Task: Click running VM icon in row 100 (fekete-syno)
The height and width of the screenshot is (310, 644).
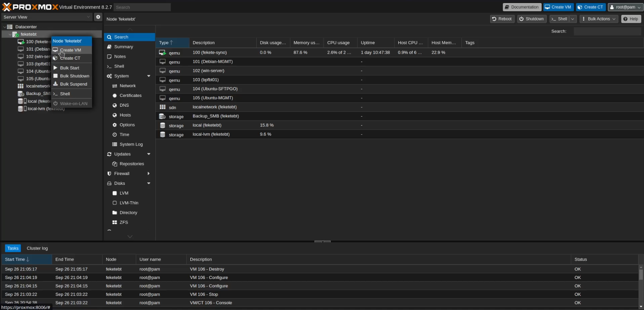Action: point(162,53)
